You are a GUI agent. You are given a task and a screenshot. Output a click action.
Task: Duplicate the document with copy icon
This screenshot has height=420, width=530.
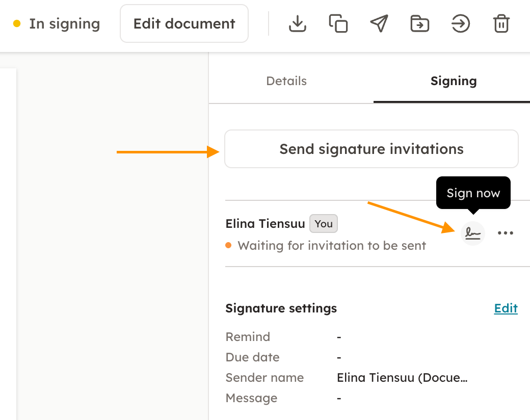[x=338, y=23]
